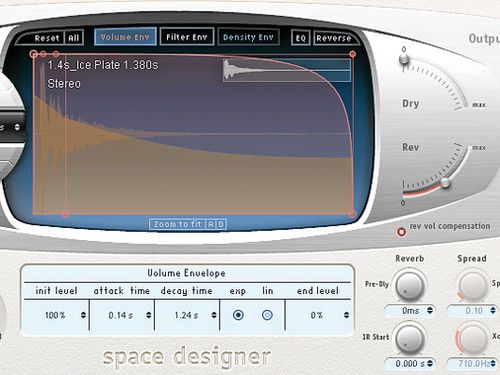Click the init level stepper arrows
500x375 pixels.
[x=83, y=315]
